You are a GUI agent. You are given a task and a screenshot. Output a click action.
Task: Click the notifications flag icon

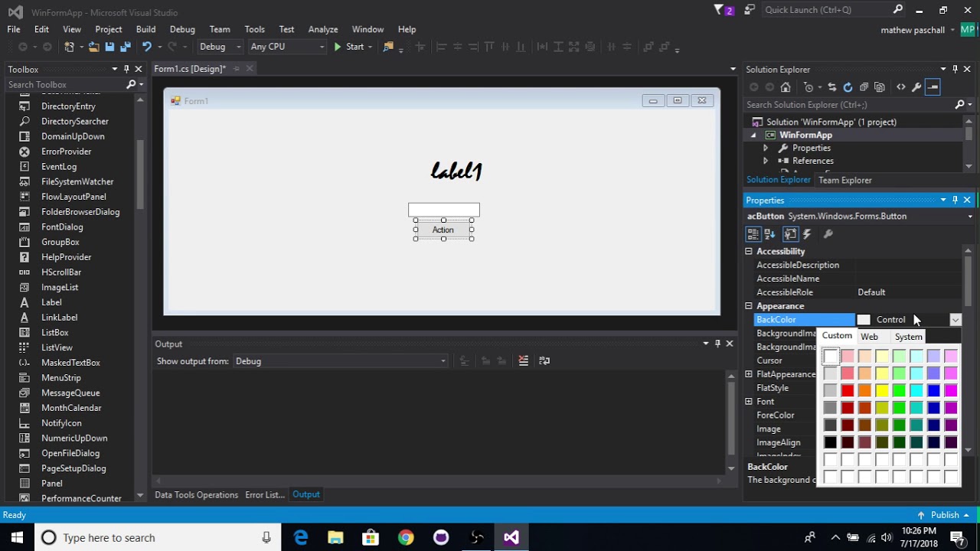pos(724,10)
